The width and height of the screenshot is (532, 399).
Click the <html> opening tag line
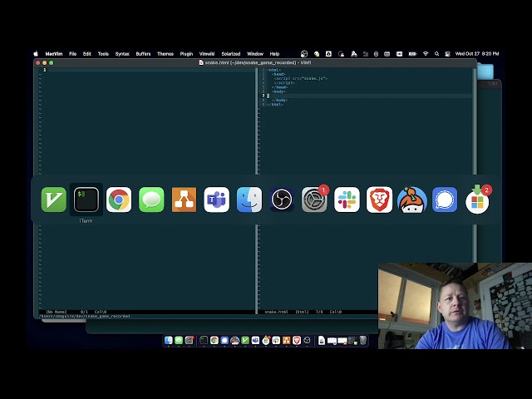[x=274, y=70]
